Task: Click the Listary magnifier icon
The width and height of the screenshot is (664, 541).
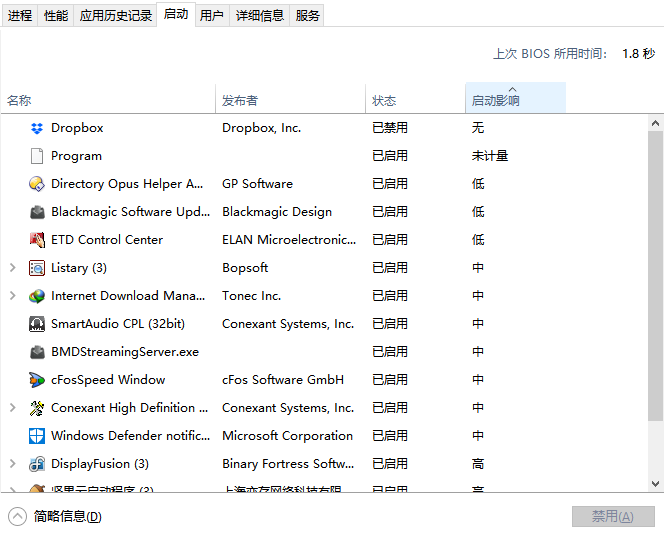Action: tap(37, 268)
